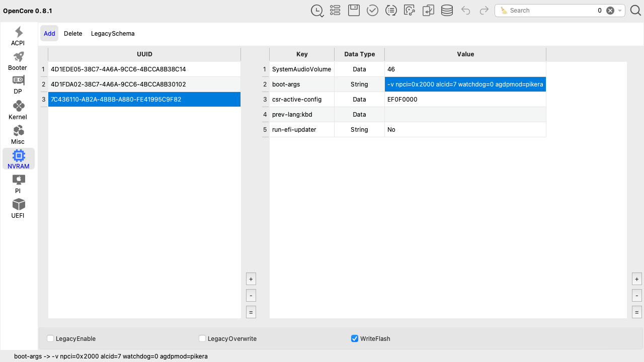Check the LegacyOverwrite option
The height and width of the screenshot is (362, 644).
(x=202, y=339)
